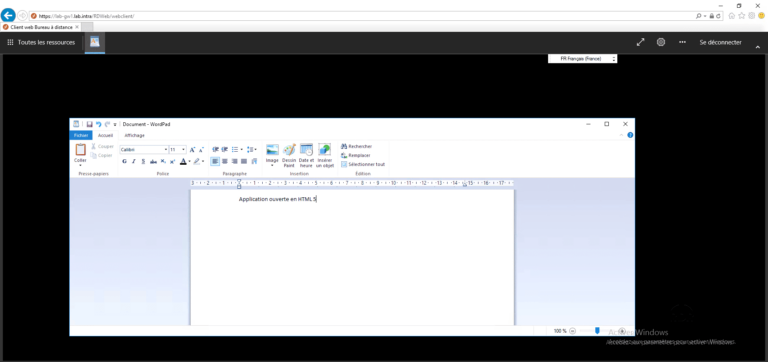Open the FR Français (France) language selector
Screen dimensions: 768x362
coord(582,59)
